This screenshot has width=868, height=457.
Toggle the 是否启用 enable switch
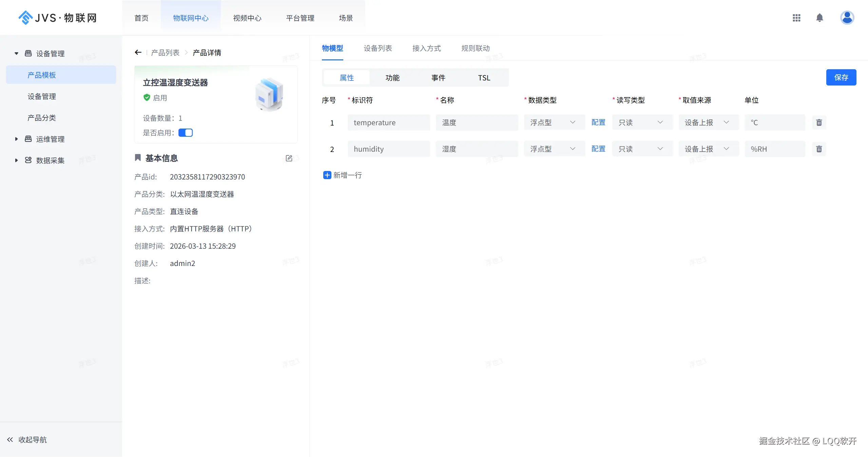186,133
